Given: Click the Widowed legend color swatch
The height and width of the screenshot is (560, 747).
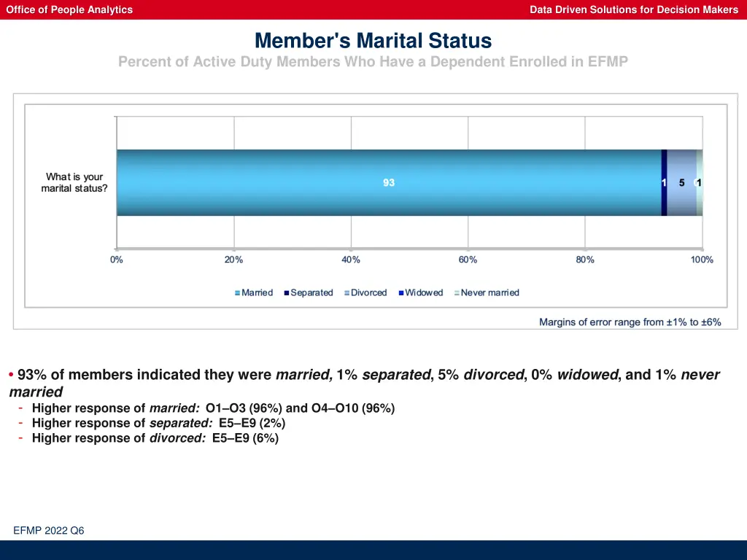Looking at the screenshot, I should [x=401, y=293].
